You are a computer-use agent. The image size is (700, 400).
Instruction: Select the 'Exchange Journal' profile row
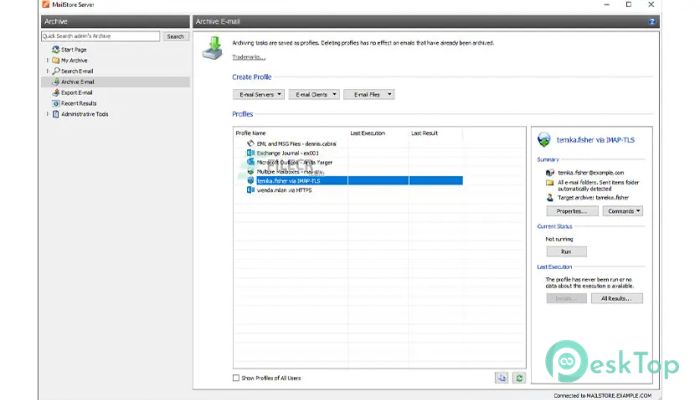coord(288,153)
